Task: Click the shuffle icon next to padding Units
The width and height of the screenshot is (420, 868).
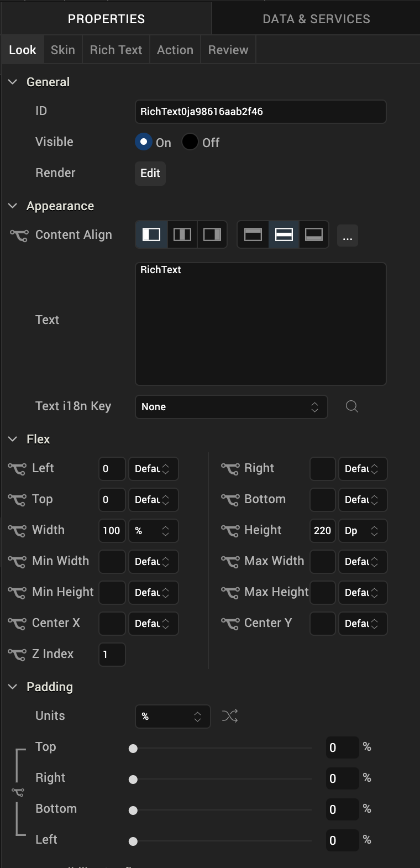Action: point(230,717)
